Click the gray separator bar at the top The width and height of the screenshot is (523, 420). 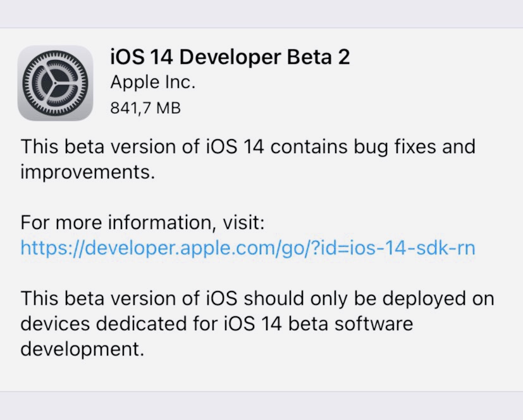(x=261, y=13)
